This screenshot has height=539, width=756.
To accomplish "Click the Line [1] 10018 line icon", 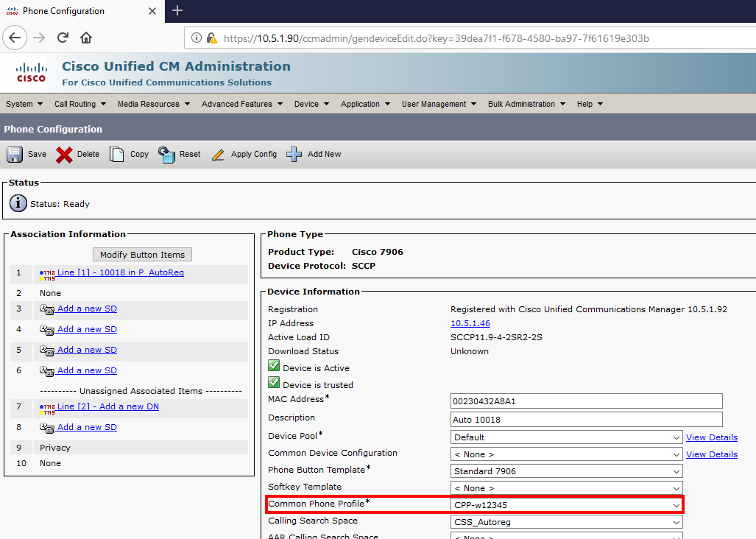I will [47, 275].
